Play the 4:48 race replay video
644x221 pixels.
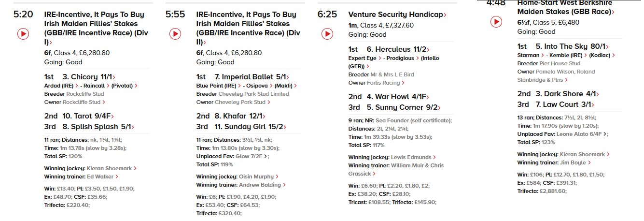[x=496, y=22]
